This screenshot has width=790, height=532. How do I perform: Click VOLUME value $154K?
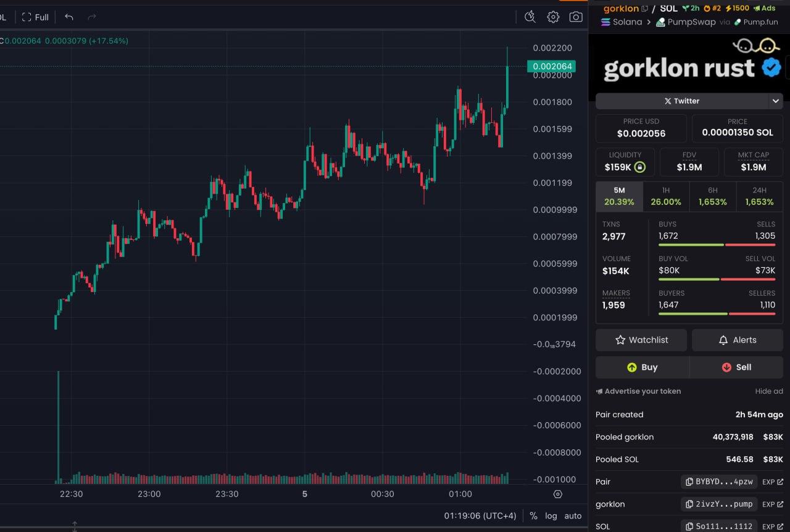point(616,271)
